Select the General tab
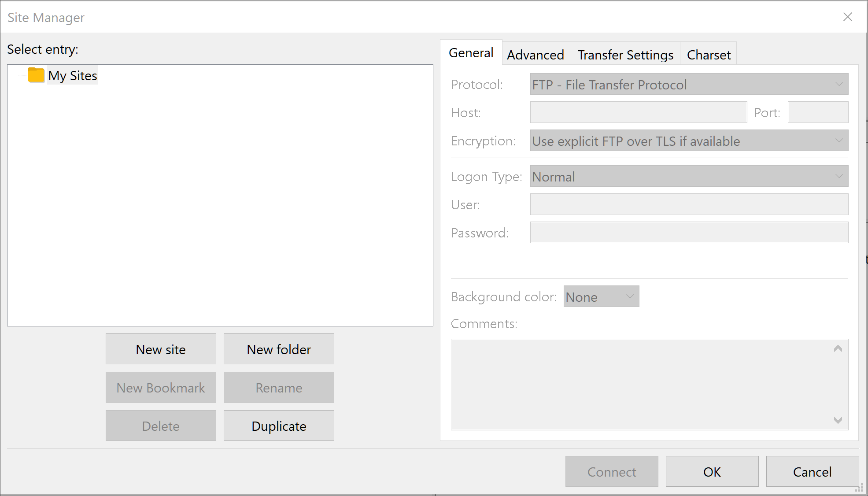 click(471, 52)
